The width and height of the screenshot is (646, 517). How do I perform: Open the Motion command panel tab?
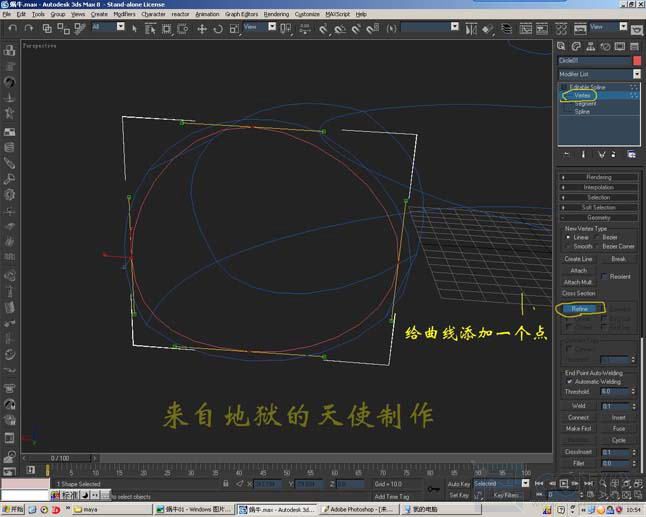click(x=605, y=46)
